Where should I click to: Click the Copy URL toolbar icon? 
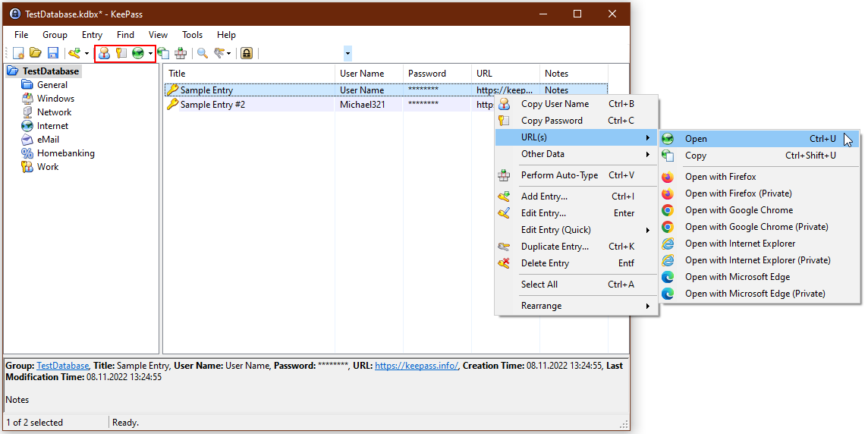pyautogui.click(x=163, y=53)
